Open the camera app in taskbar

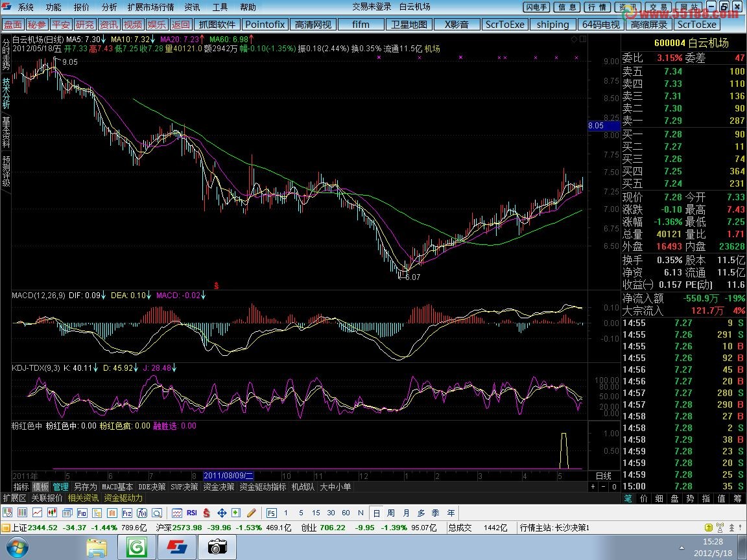pos(217,547)
